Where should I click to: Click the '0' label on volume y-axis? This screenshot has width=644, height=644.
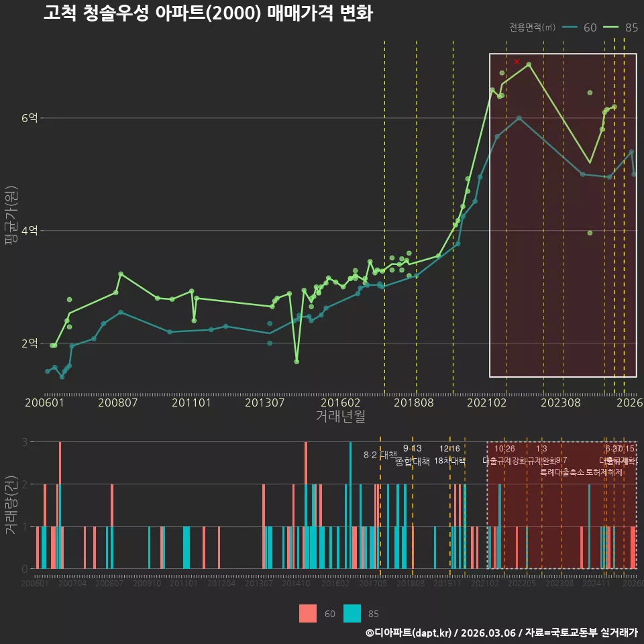(x=25, y=569)
